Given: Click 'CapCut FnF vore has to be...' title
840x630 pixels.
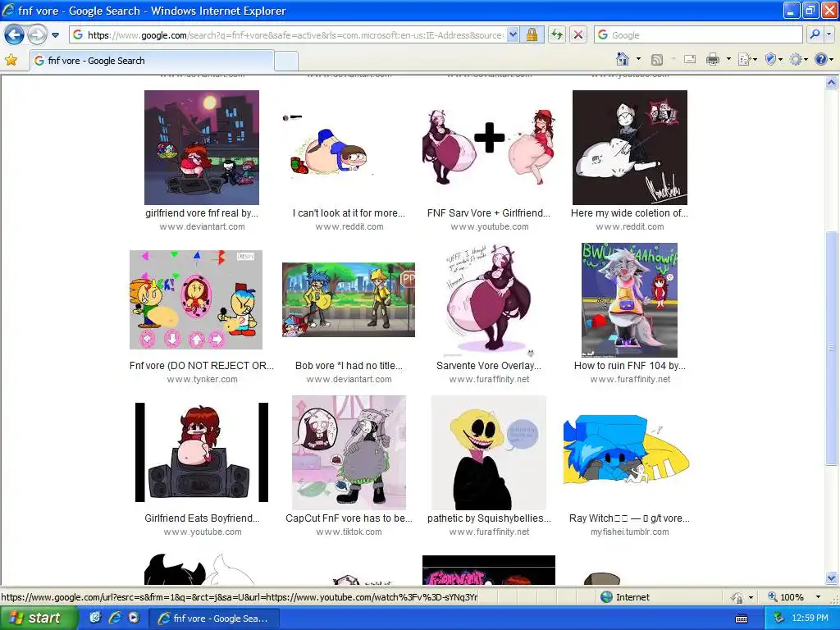Looking at the screenshot, I should (349, 518).
